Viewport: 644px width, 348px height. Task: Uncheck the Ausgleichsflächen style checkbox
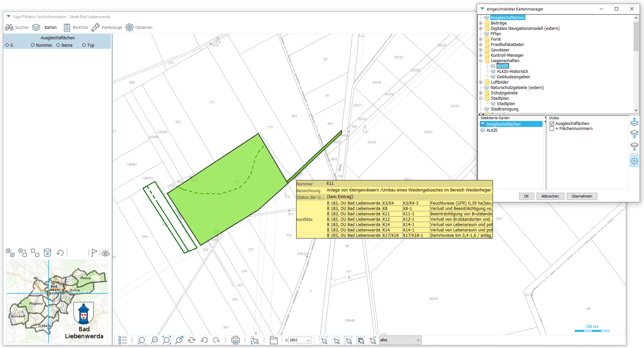[x=552, y=124]
